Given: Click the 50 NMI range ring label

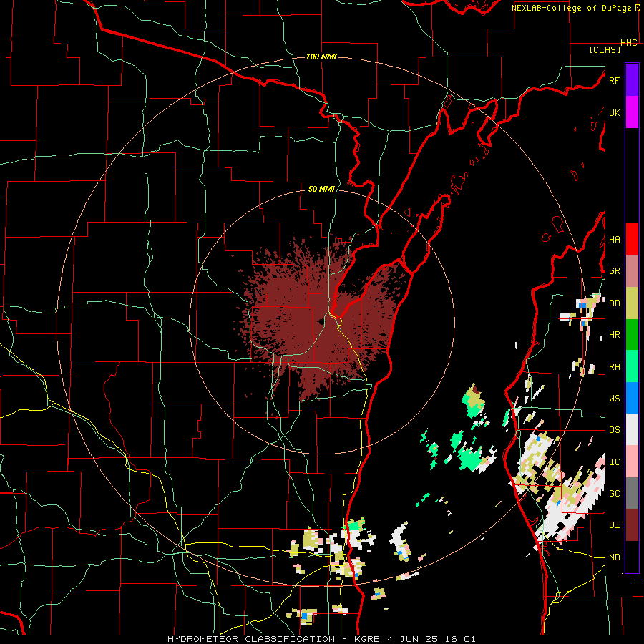Looking at the screenshot, I should (x=321, y=189).
